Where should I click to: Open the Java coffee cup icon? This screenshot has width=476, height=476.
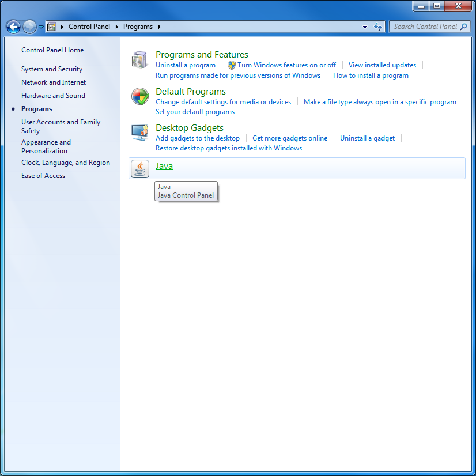(x=140, y=168)
